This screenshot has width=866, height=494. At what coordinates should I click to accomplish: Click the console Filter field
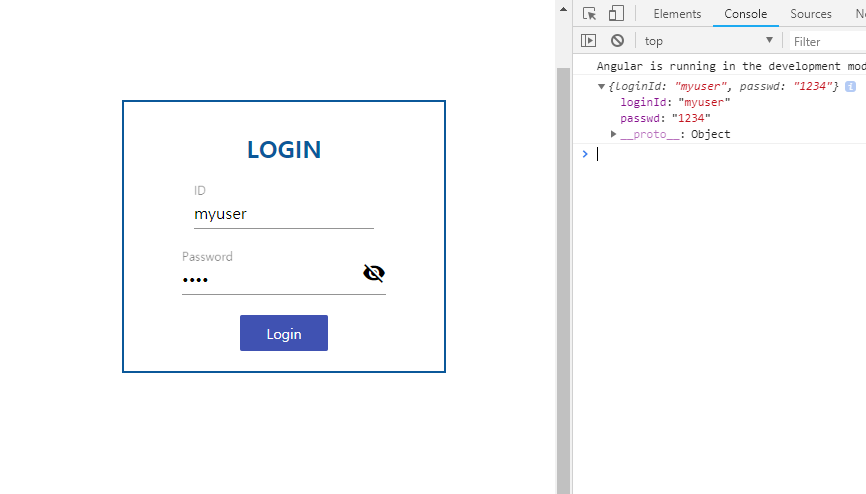(x=828, y=41)
